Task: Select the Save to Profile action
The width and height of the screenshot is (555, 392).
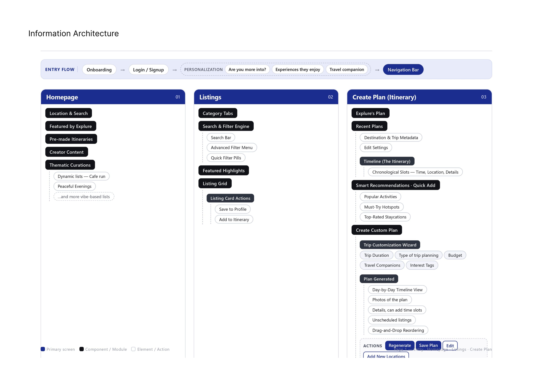Action: (x=233, y=209)
